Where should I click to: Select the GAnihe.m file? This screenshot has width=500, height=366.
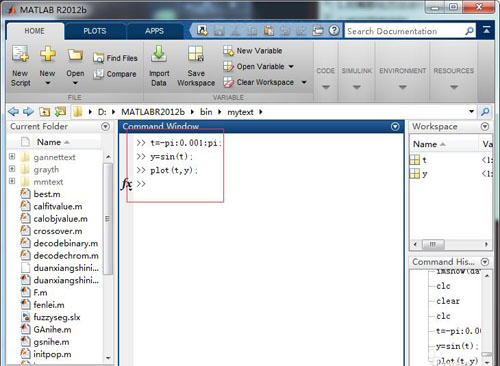click(x=46, y=329)
